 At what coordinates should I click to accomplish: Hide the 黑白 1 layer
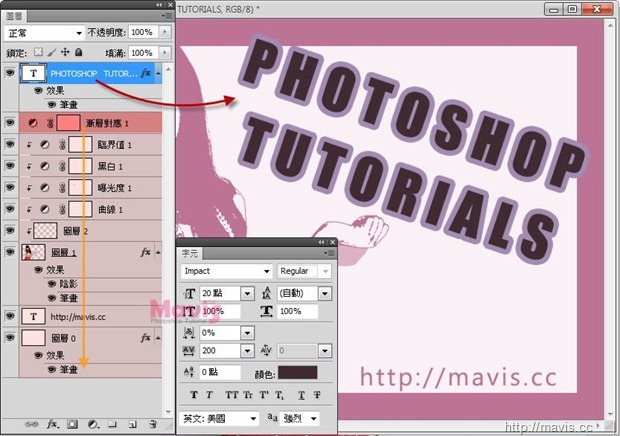[x=10, y=166]
